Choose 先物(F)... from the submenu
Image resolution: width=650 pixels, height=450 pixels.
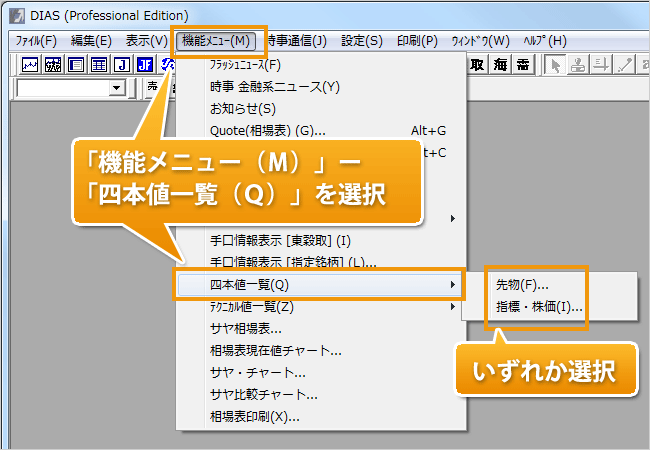click(522, 285)
